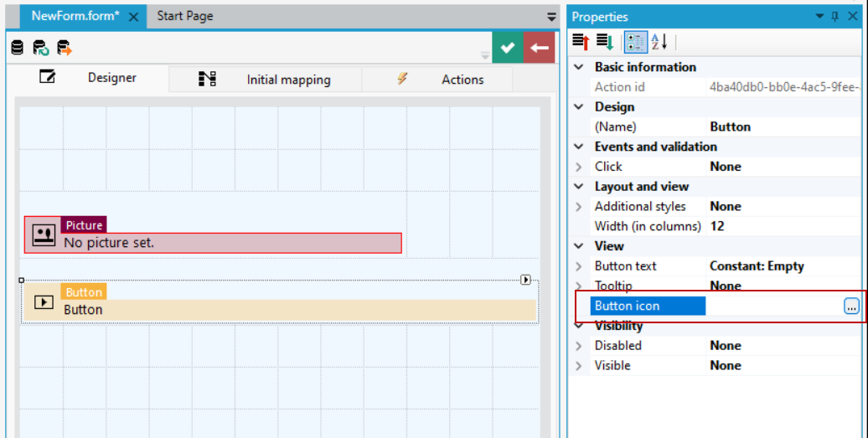
Task: Close the NewForm.form tab
Action: (133, 17)
